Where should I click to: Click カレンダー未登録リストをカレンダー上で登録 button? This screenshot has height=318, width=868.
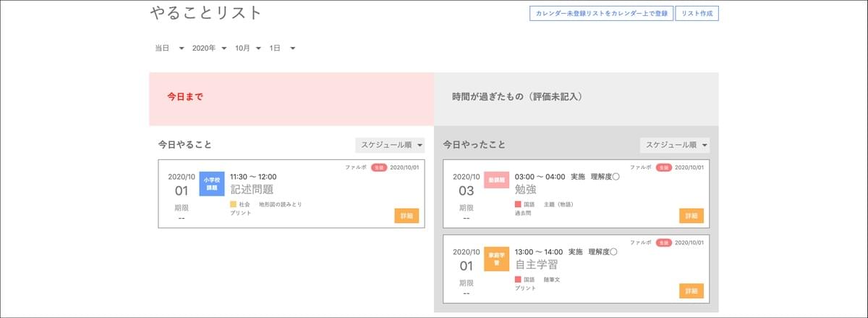[x=601, y=14]
